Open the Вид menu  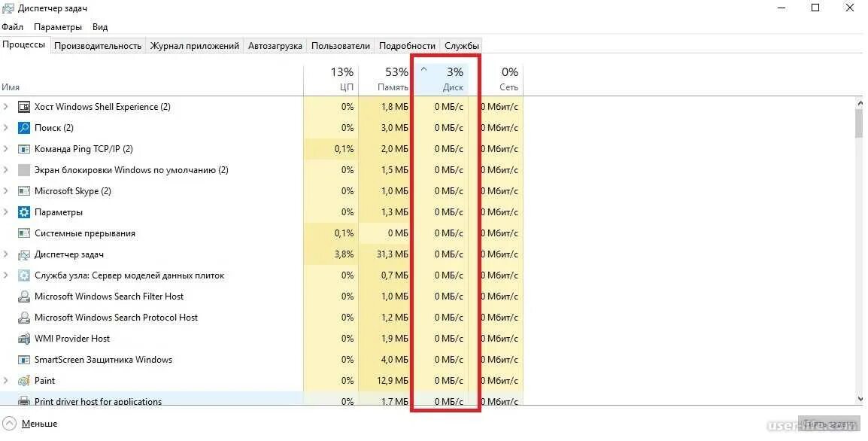100,26
